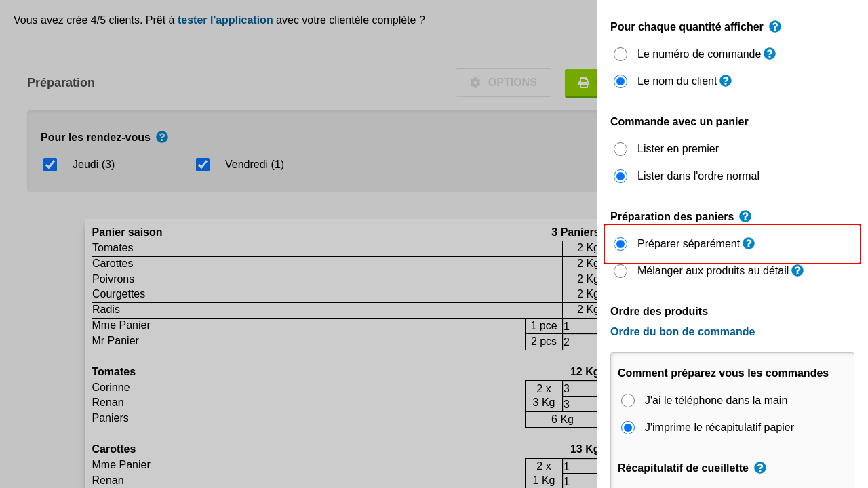Click the green print button
868x488 pixels.
[x=582, y=83]
